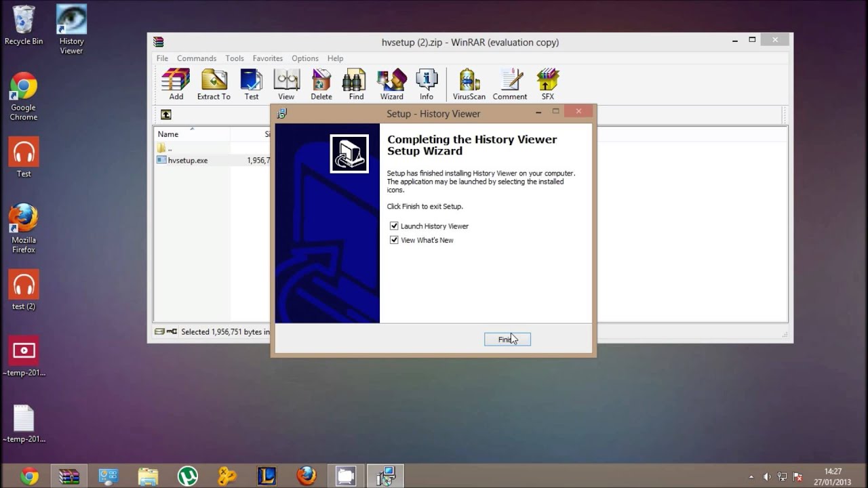Screen dimensions: 868x488
Task: Minimize the Setup - History Viewer dialog
Action: coord(539,112)
